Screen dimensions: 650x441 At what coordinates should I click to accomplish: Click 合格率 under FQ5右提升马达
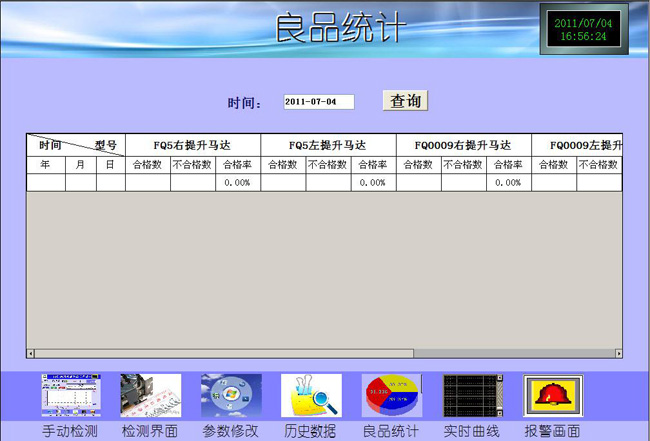point(238,165)
